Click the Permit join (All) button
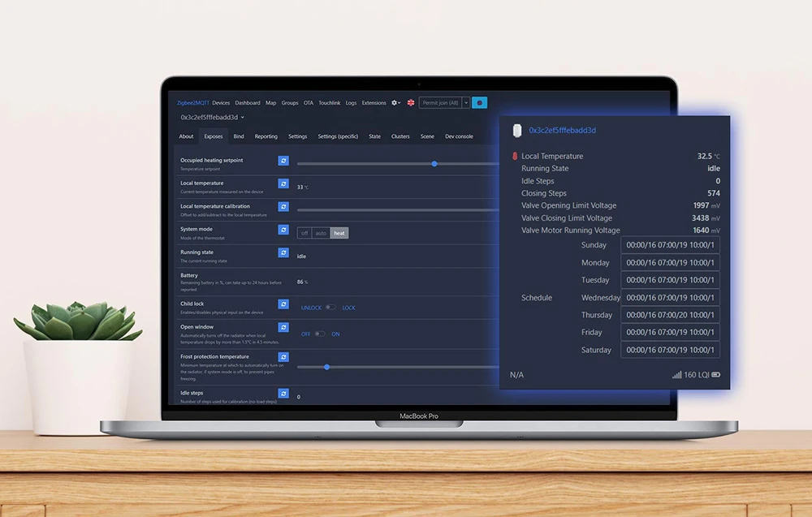Screen dimensions: 812x517 (441, 103)
